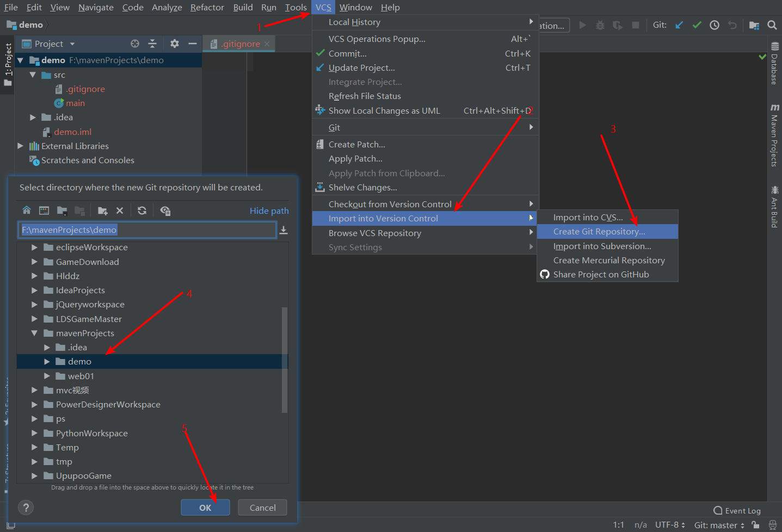Select Create Git Repository... menu entry
The height and width of the screenshot is (532, 782).
tap(607, 231)
